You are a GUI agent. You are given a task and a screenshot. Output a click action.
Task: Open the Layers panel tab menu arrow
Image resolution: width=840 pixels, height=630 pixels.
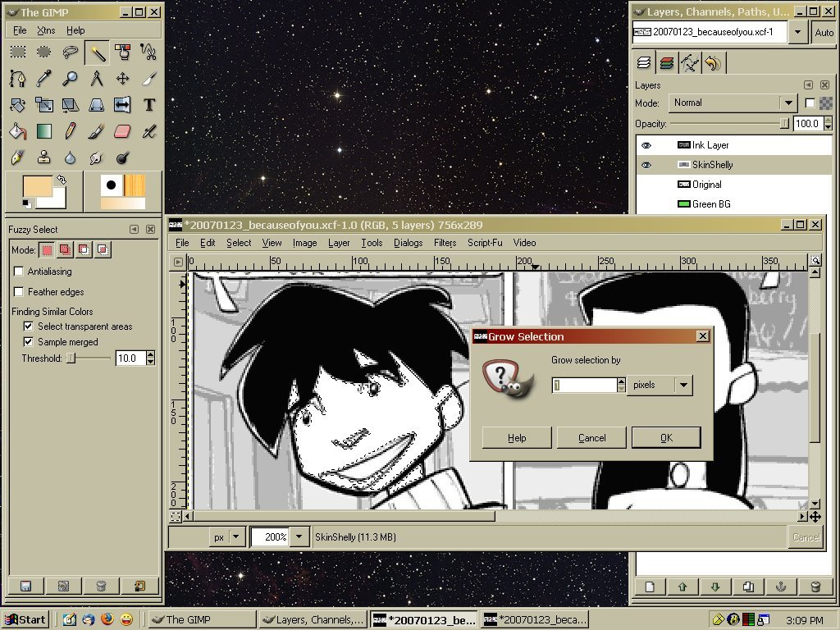[808, 85]
